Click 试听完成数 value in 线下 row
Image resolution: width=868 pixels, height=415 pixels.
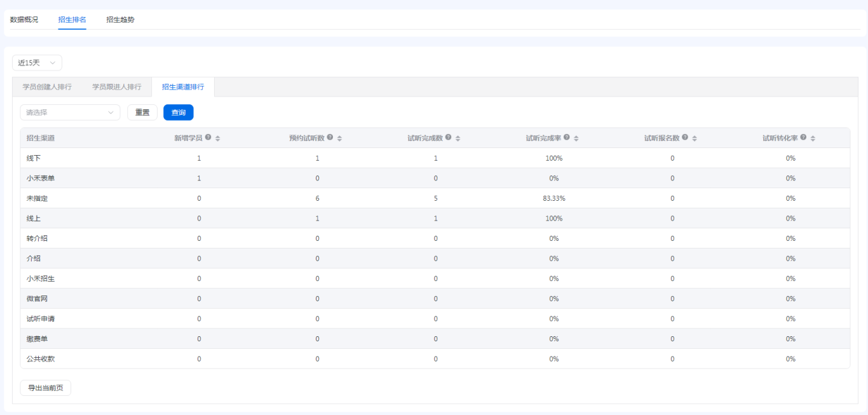(436, 158)
